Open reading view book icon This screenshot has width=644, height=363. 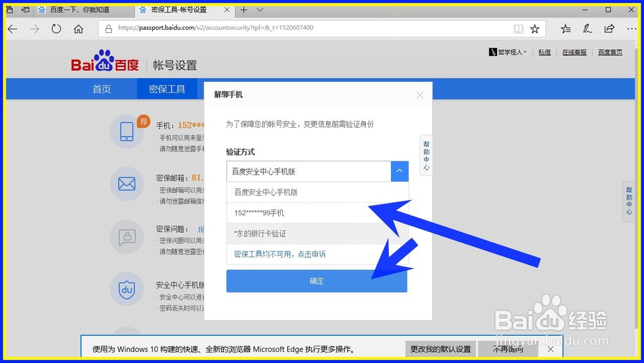point(518,28)
